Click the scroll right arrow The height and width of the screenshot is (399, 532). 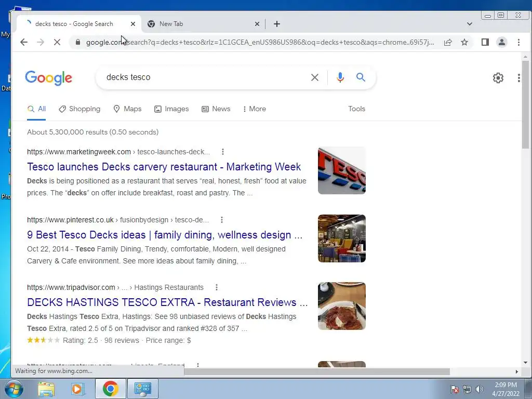point(517,371)
